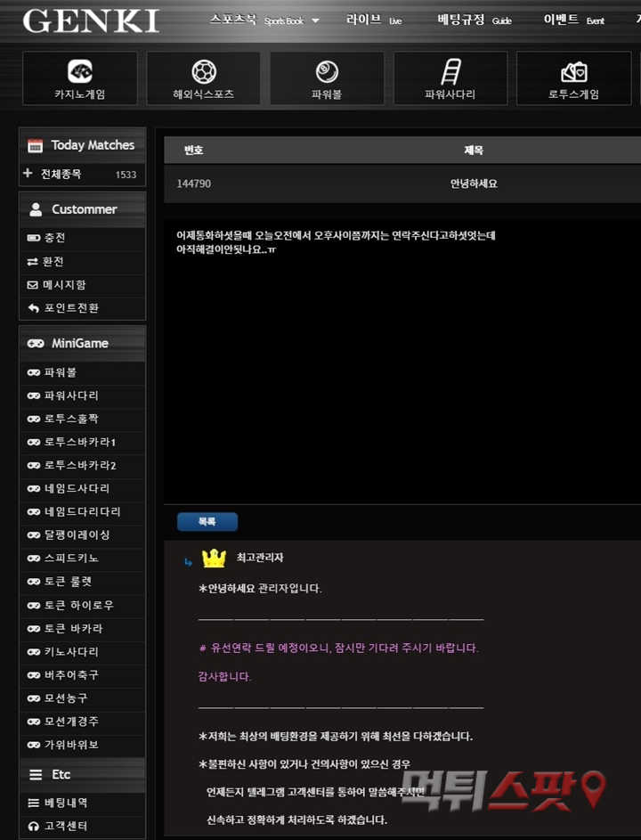Click the crown icon beside 최고관리자

[x=214, y=559]
